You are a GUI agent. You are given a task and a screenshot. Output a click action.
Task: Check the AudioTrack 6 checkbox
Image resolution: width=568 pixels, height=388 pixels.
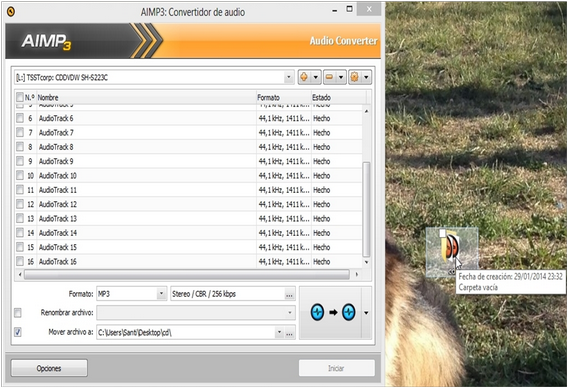coord(20,118)
